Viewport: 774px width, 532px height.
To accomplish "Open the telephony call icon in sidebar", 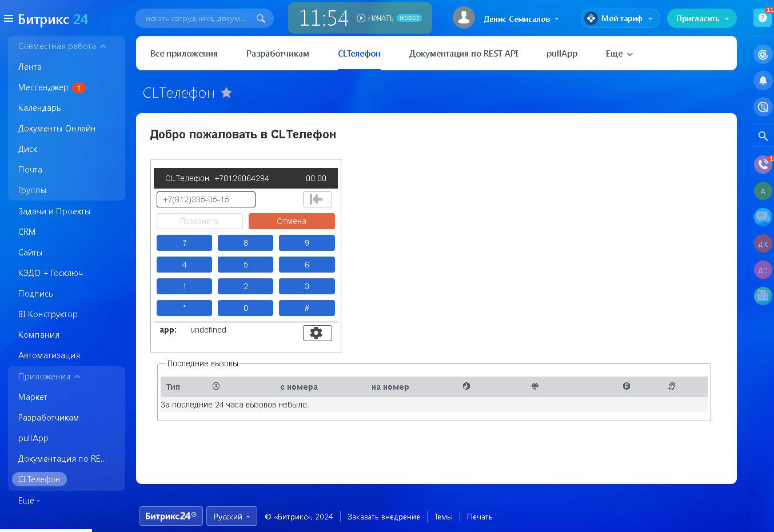I will pyautogui.click(x=763, y=165).
